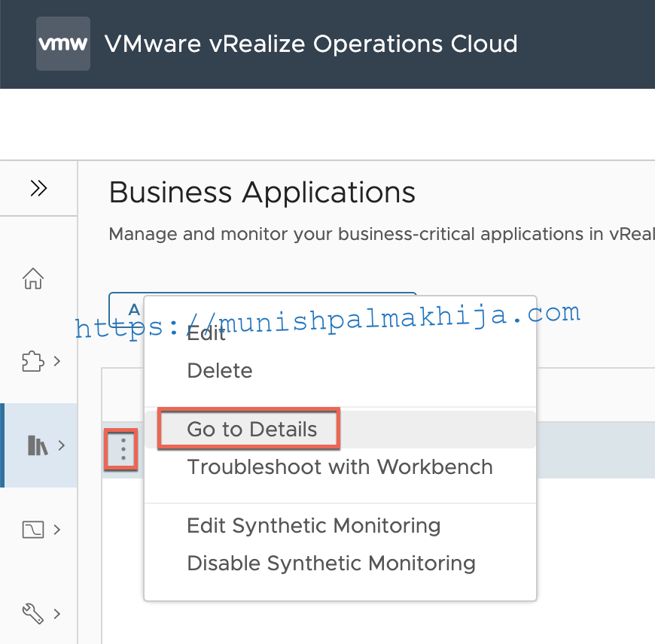Open the Home icon in sidebar

(x=33, y=278)
